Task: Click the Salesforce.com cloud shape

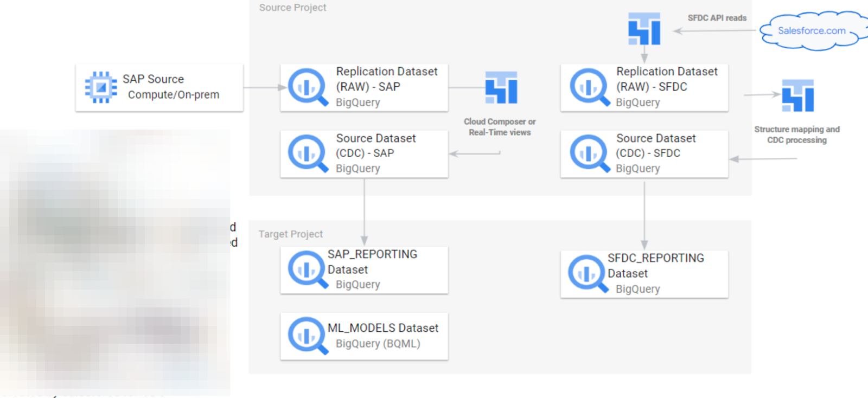Action: (814, 31)
